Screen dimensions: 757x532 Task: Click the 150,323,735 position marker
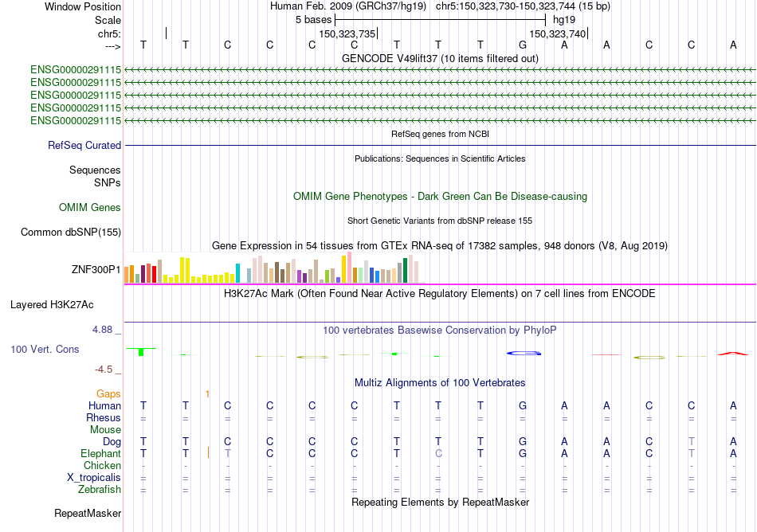[x=347, y=33]
